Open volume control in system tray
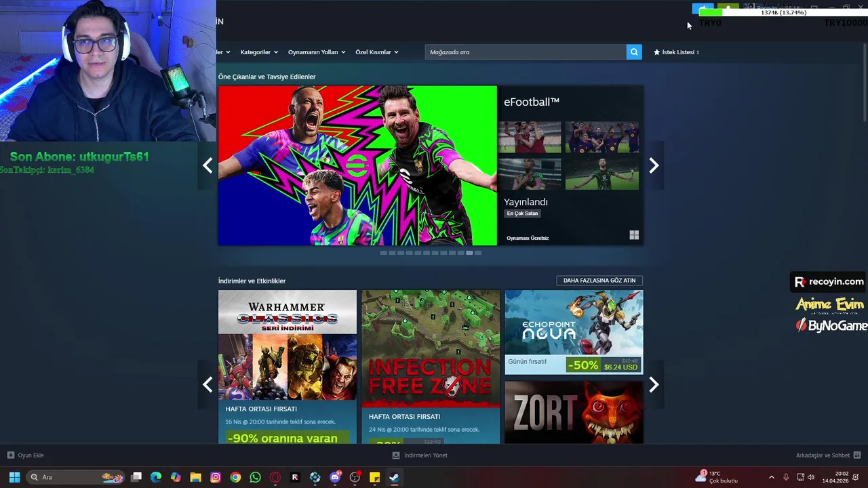The width and height of the screenshot is (868, 488). pos(811,477)
